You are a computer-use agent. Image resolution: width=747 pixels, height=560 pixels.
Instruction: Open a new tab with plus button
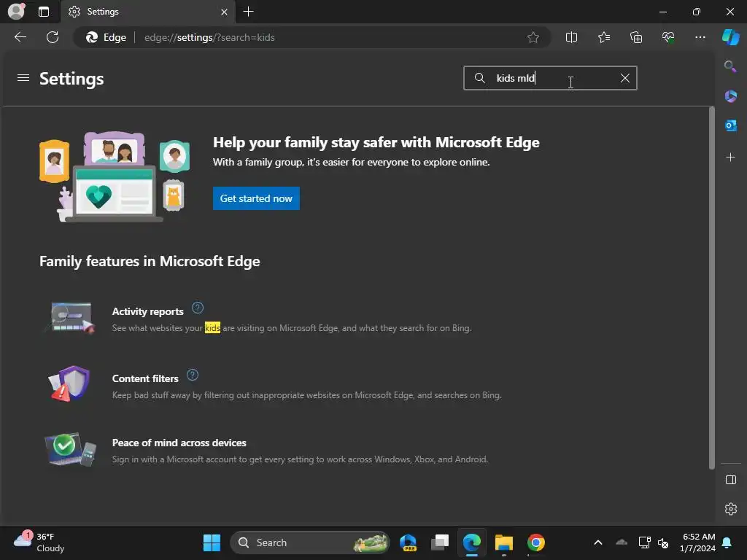(x=248, y=12)
